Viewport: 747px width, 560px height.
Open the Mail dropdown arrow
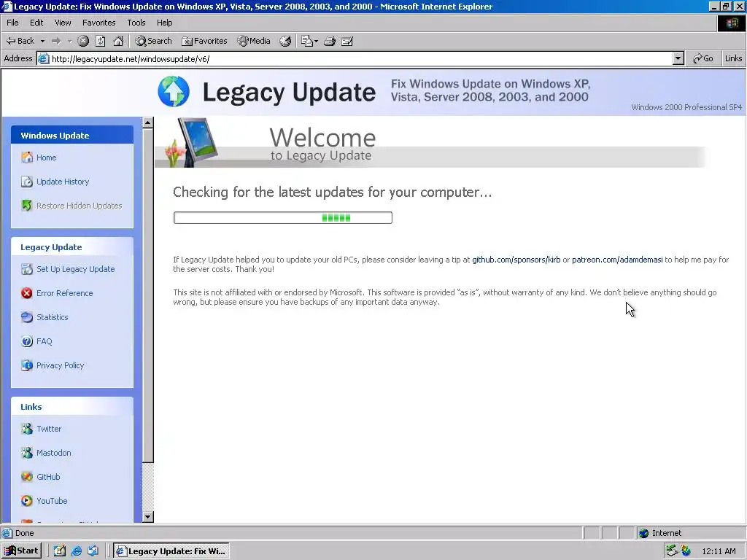coord(317,41)
